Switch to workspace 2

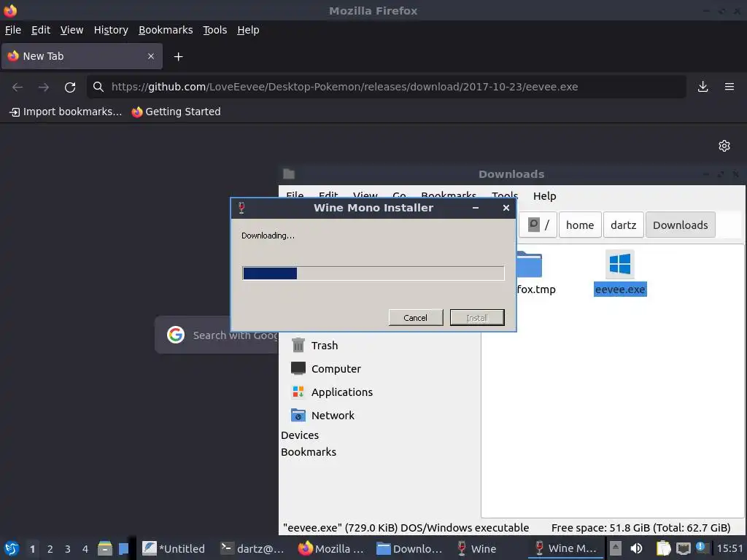(50, 549)
